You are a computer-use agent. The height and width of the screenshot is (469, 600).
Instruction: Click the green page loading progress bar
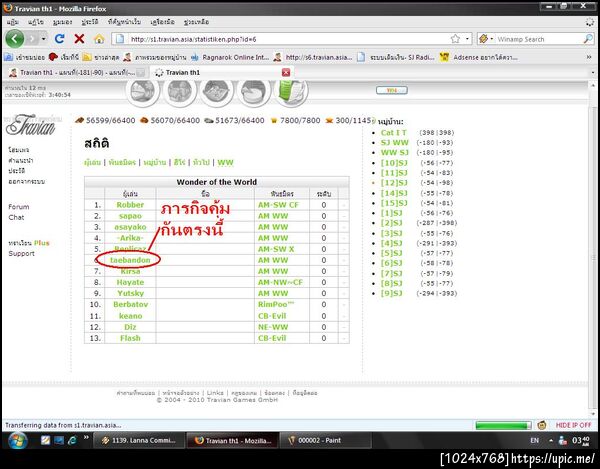tap(503, 425)
